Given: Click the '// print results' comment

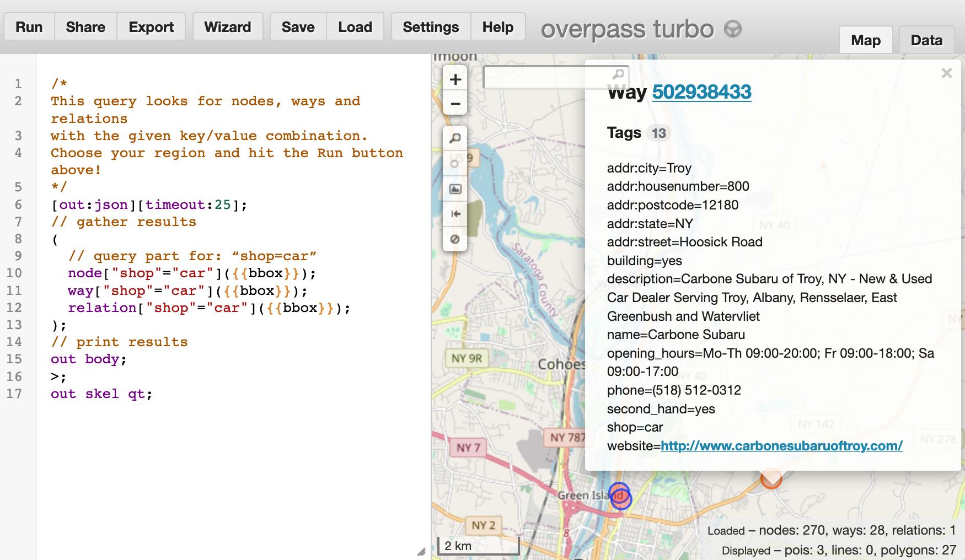Looking at the screenshot, I should point(119,342).
